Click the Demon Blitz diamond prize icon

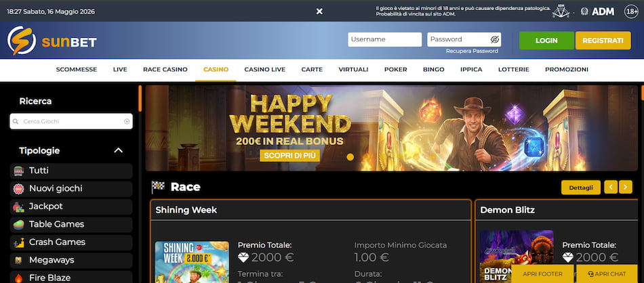pos(567,257)
